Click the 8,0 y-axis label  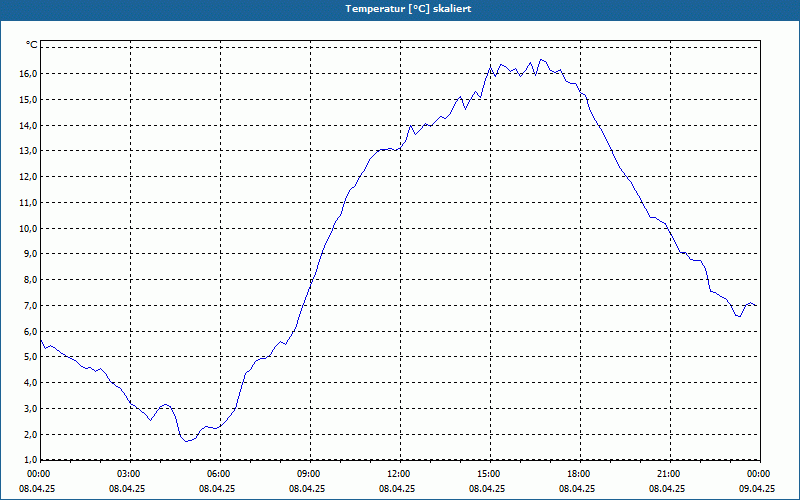[31, 280]
